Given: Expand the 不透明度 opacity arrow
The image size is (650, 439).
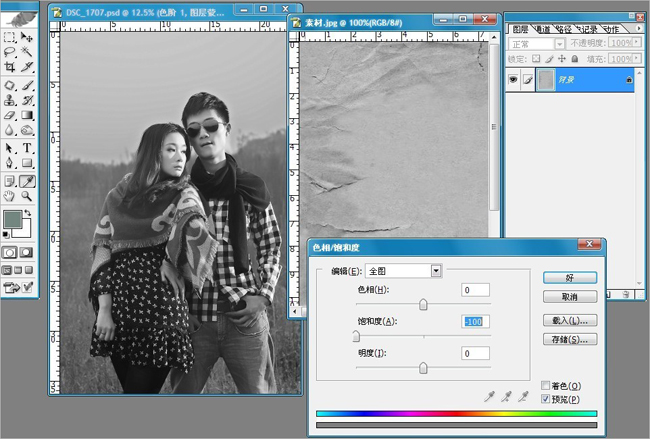Looking at the screenshot, I should (636, 43).
